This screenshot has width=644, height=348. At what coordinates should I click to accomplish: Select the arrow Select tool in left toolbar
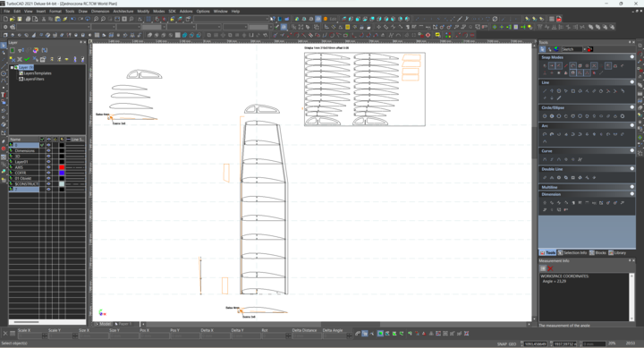coord(4,46)
